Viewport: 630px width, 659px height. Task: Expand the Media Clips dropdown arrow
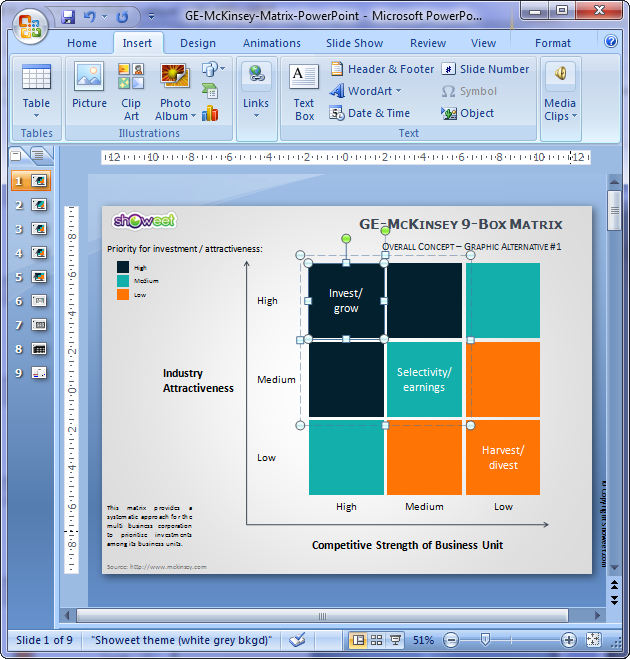tap(575, 116)
